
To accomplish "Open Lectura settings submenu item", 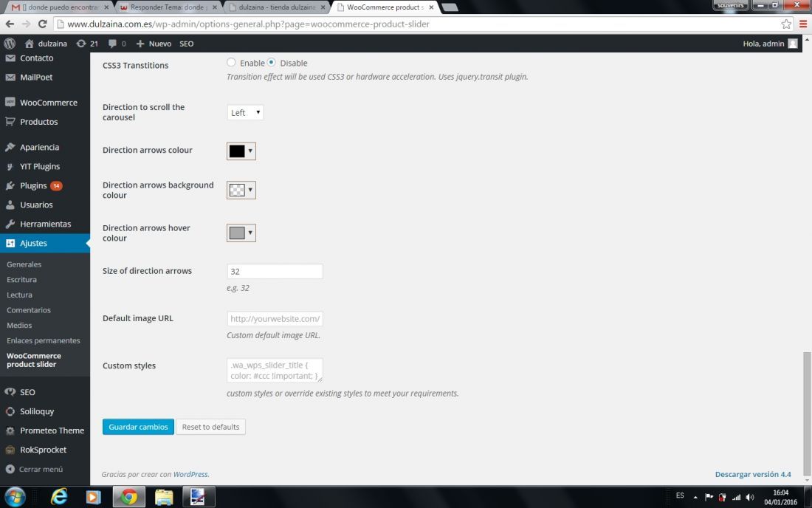I will tap(19, 295).
